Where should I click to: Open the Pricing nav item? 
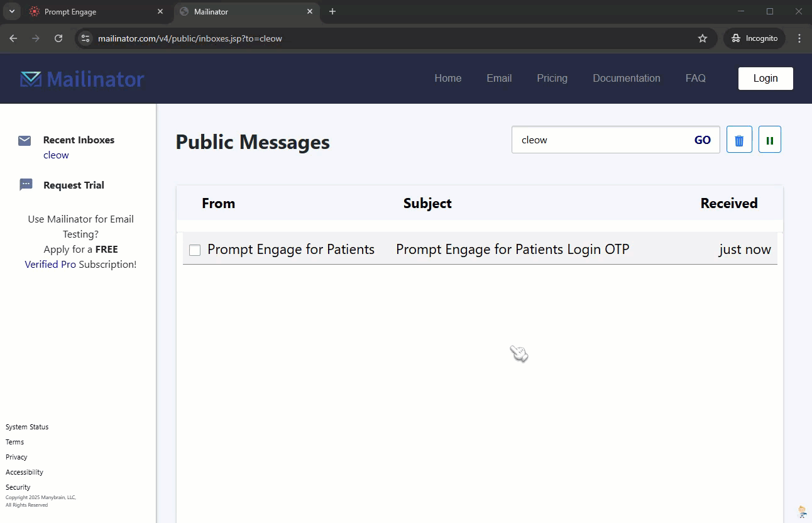pos(552,79)
